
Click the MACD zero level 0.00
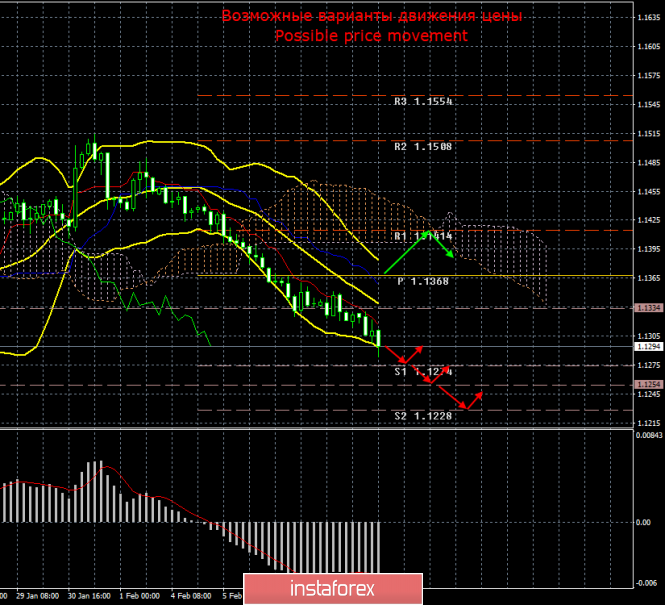(643, 522)
